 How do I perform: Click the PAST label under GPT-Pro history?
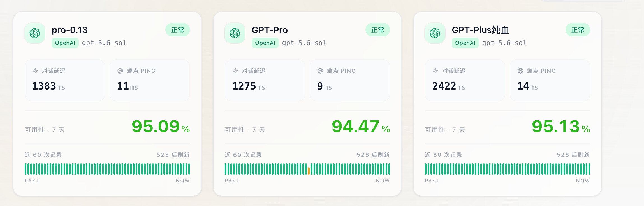[x=232, y=181]
